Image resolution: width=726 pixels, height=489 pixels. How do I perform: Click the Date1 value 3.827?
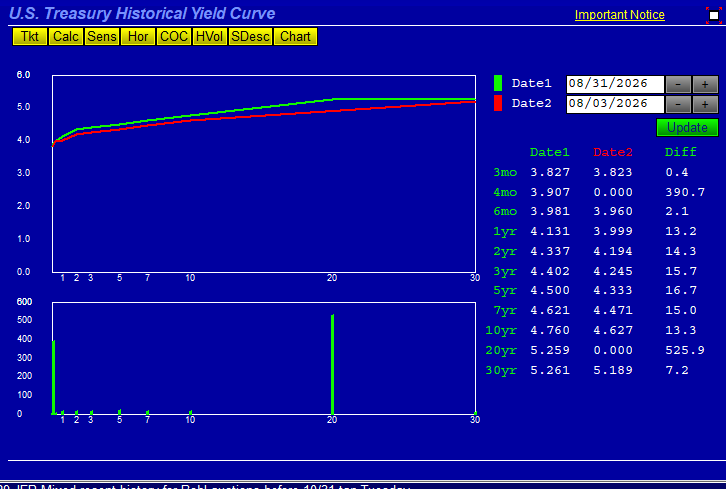tap(550, 172)
